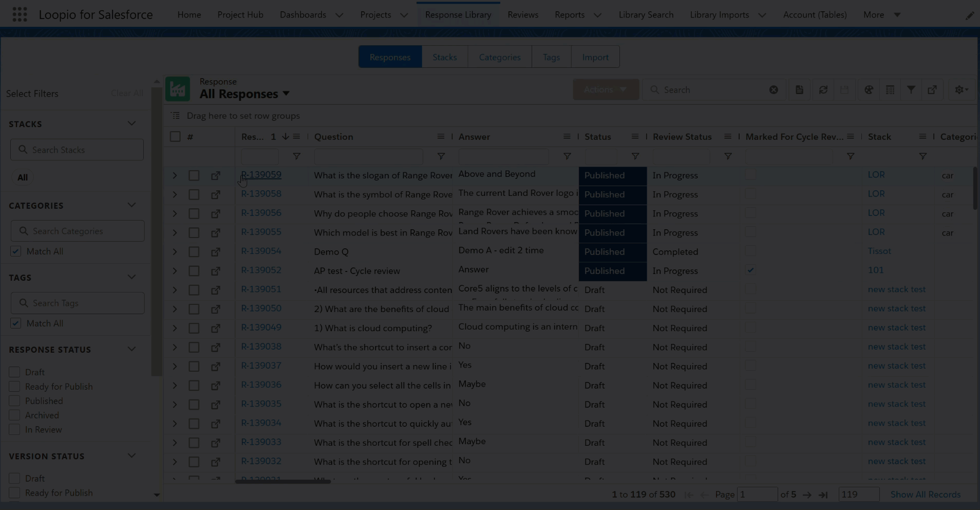The height and width of the screenshot is (510, 980).
Task: Open the R-139056 response link
Action: pyautogui.click(x=261, y=213)
